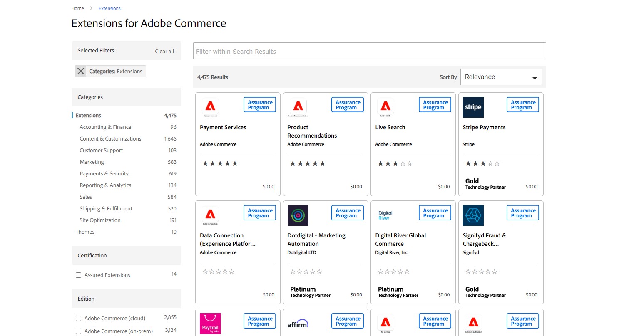644x336 pixels.
Task: Click the Assurance Program badge on Digital River
Action: tap(435, 213)
